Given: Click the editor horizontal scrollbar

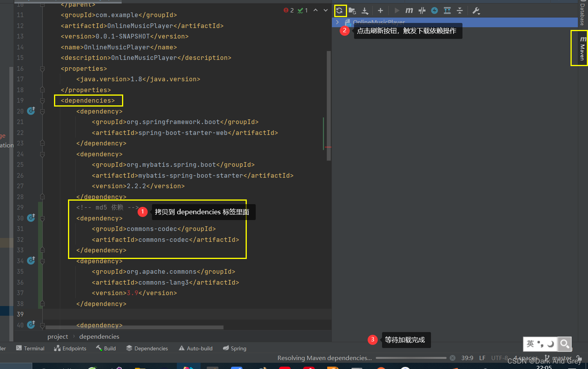Looking at the screenshot, I should [134, 327].
